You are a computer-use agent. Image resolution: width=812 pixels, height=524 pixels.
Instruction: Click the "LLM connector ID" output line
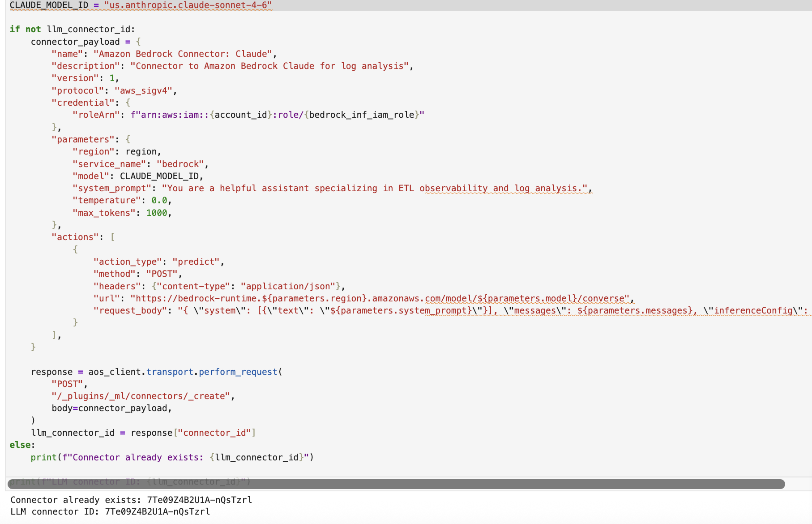pos(110,511)
